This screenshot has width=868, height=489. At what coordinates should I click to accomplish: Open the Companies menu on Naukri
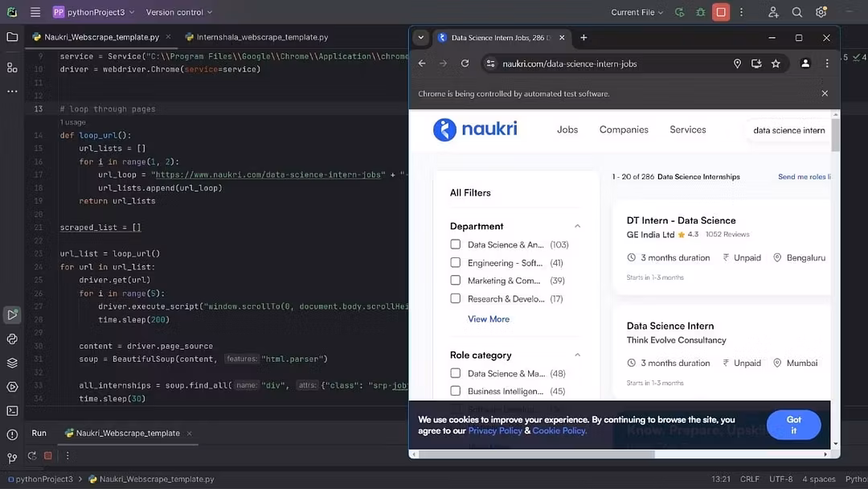pyautogui.click(x=624, y=129)
